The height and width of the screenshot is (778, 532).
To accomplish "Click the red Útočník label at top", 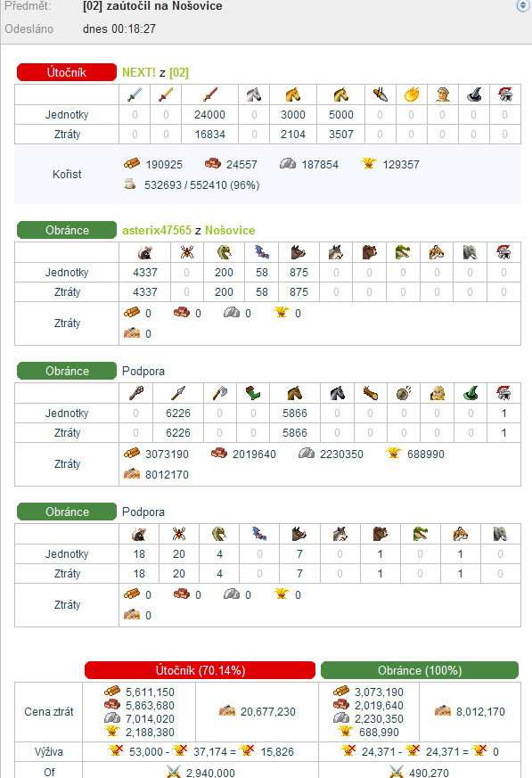I will pos(67,72).
